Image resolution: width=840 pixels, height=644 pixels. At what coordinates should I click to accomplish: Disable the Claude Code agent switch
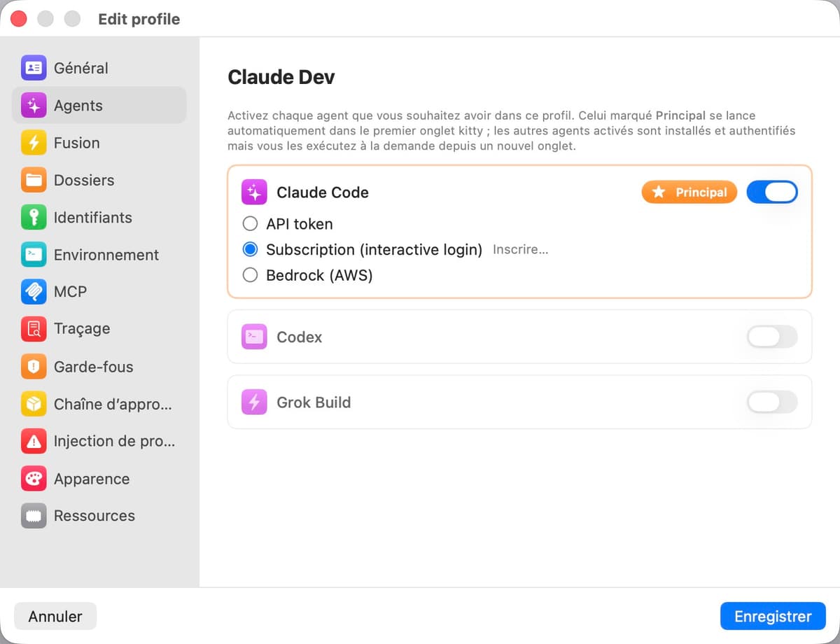click(772, 192)
